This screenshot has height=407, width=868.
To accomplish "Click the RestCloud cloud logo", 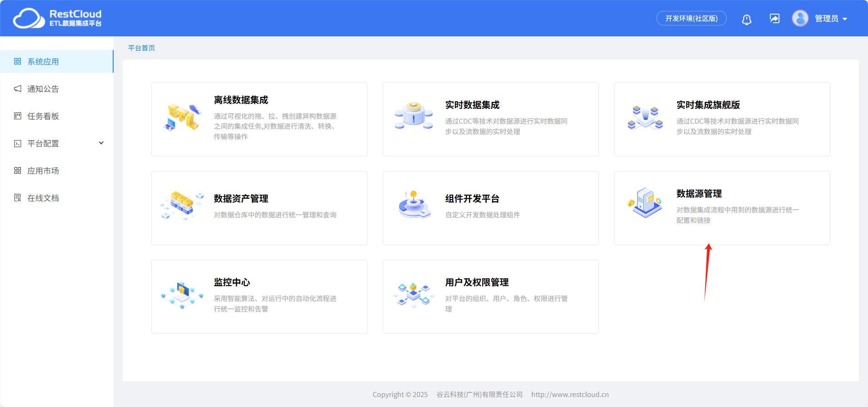I will pos(29,18).
